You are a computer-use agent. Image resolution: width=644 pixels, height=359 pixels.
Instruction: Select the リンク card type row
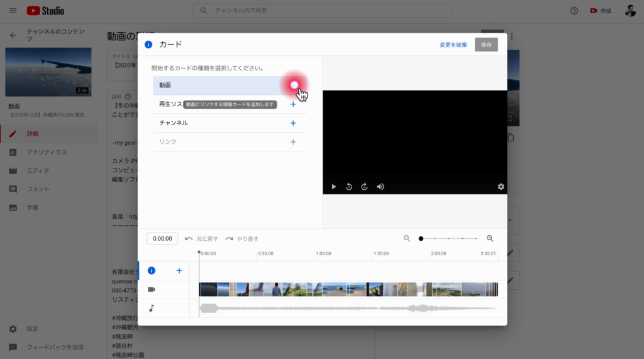(230, 141)
